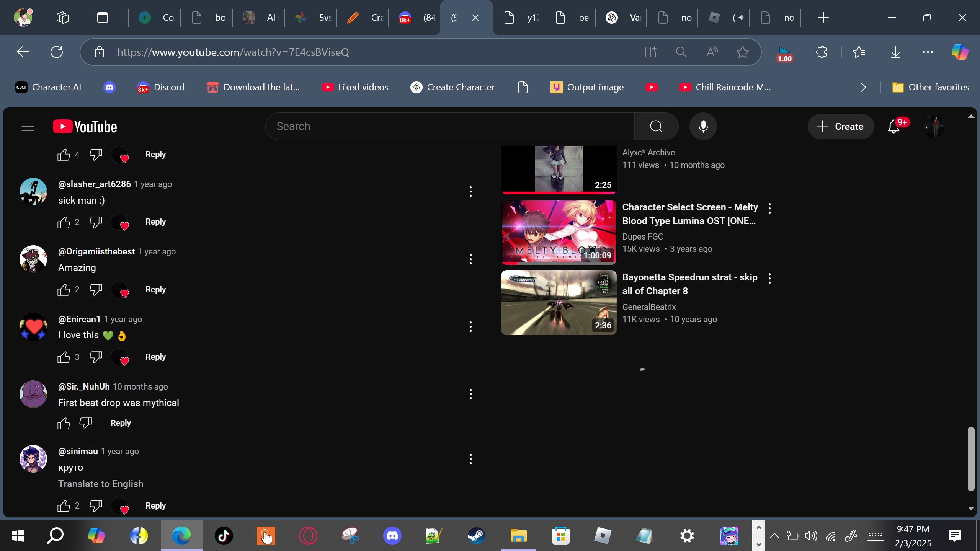Screen dimensions: 980x551
Task: Open Copilot in the Edge toolbar
Action: [960, 52]
